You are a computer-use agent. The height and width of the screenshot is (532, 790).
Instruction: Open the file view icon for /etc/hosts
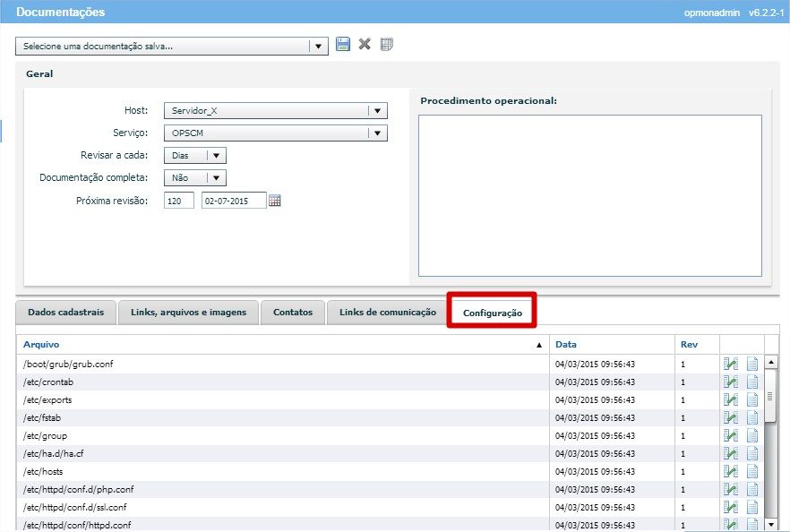(x=752, y=471)
